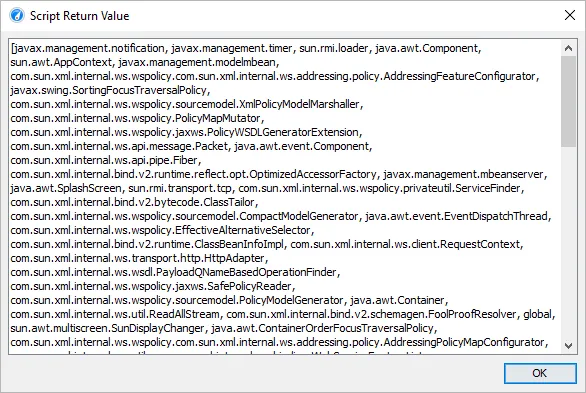Click text java.awt.event.EventDispatchThread

click(456, 216)
